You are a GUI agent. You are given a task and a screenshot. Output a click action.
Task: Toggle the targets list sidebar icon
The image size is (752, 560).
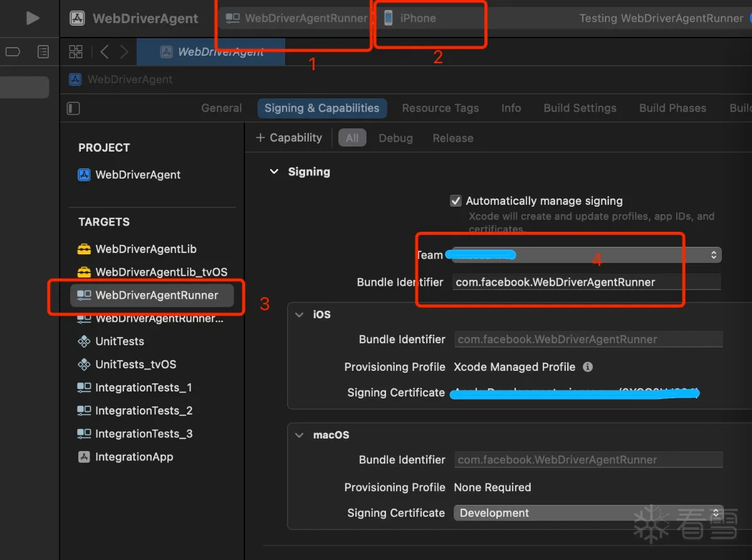73,108
